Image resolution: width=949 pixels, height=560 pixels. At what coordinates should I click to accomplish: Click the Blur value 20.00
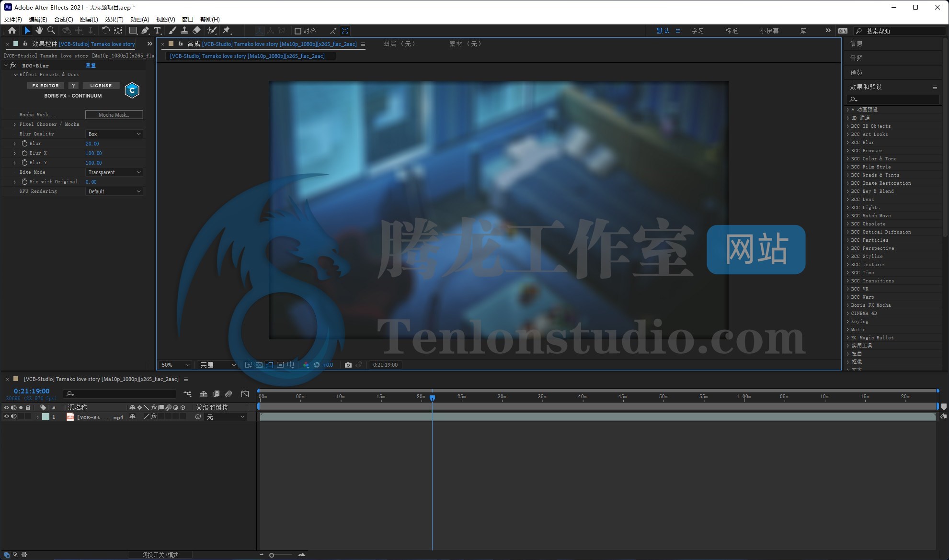click(x=92, y=144)
